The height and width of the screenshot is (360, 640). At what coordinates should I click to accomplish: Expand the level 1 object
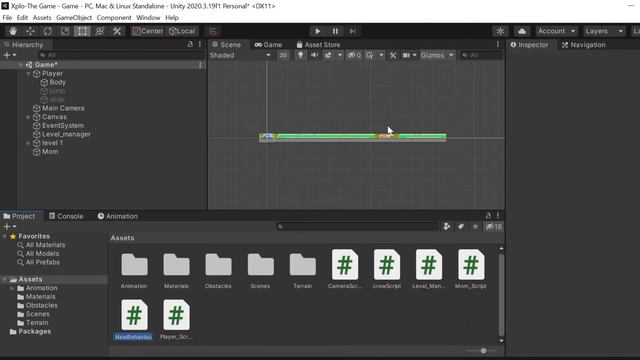[28, 143]
